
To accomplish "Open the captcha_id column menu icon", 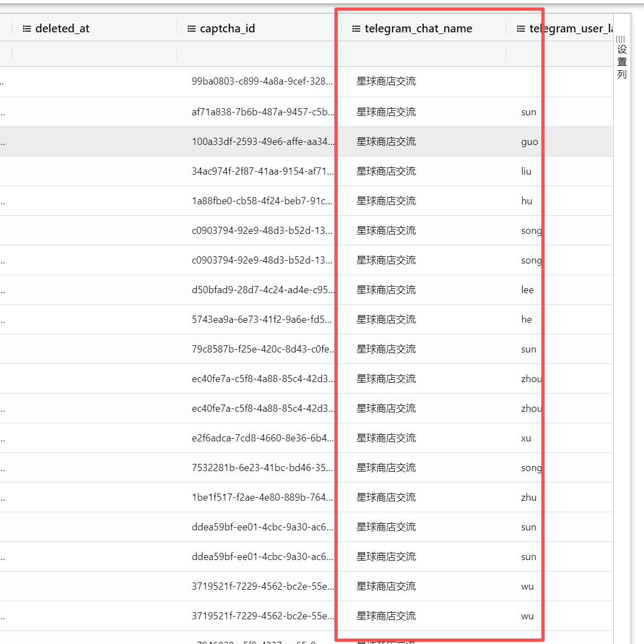I will (192, 29).
